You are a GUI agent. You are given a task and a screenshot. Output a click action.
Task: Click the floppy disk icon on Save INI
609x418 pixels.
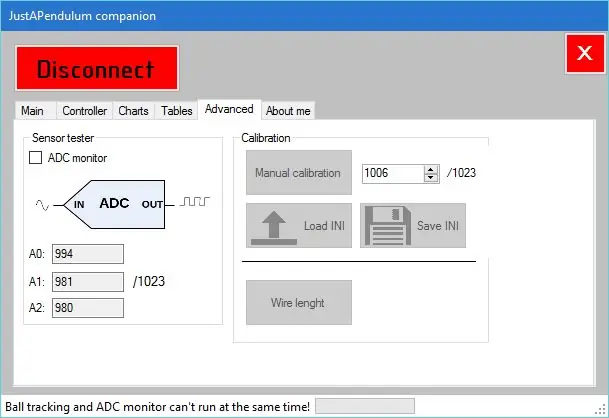click(x=388, y=226)
